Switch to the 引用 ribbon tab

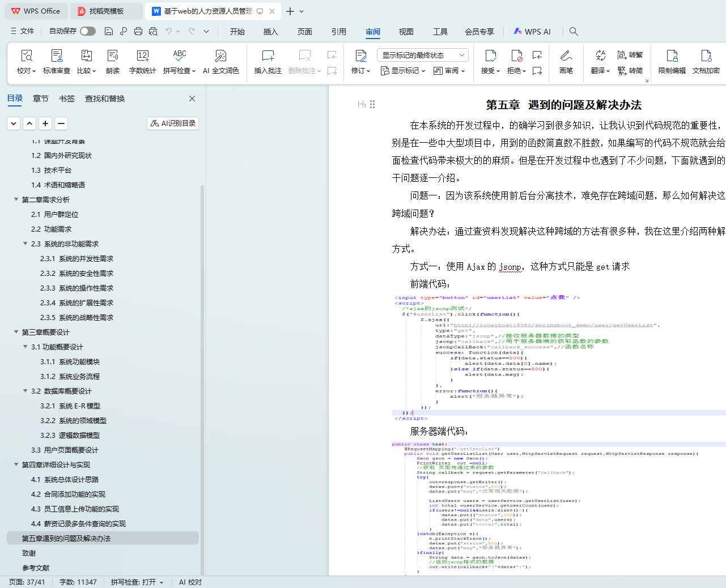pos(339,32)
